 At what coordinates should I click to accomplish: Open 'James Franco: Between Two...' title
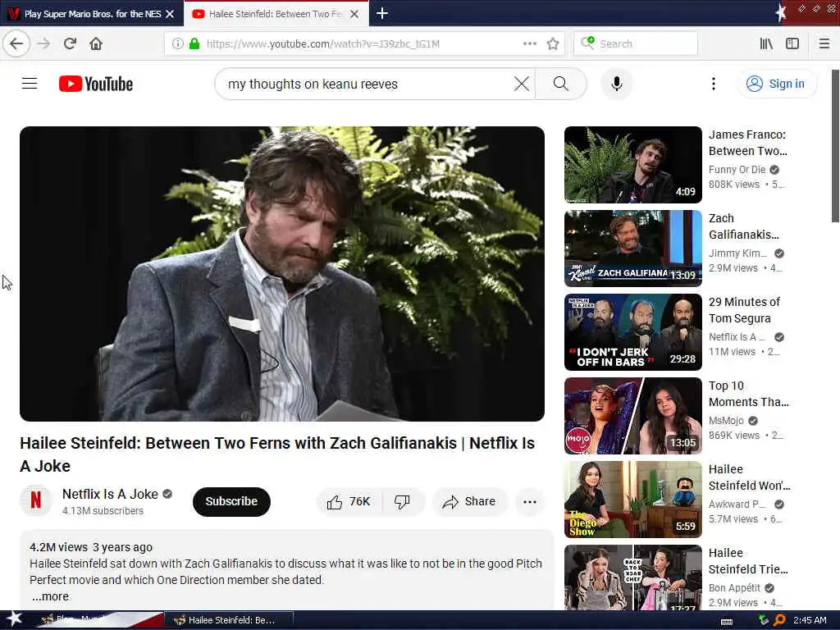[x=748, y=143]
